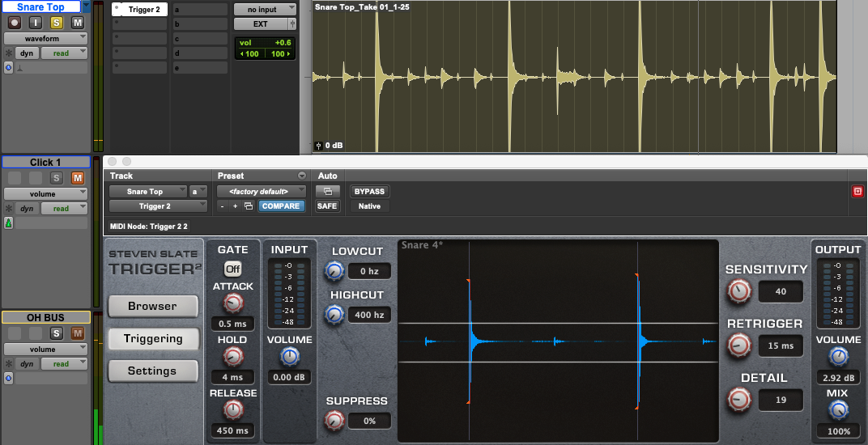Open the 'no input' selector on Snare Top
This screenshot has width=868, height=445.
(265, 10)
